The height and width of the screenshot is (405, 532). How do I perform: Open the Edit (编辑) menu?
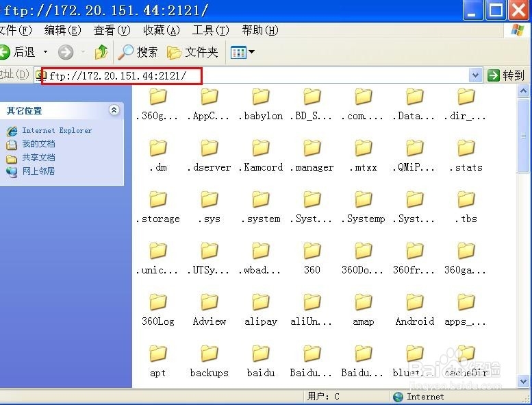click(x=63, y=30)
